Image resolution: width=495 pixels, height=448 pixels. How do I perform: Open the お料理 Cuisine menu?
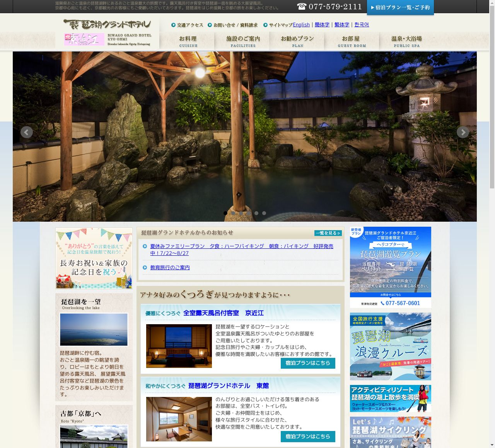pyautogui.click(x=188, y=41)
